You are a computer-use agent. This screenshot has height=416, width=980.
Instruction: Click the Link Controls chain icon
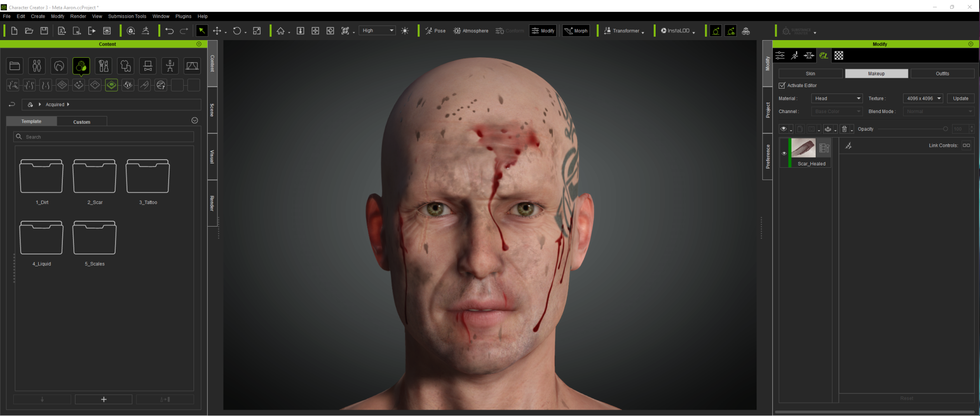[x=966, y=145]
